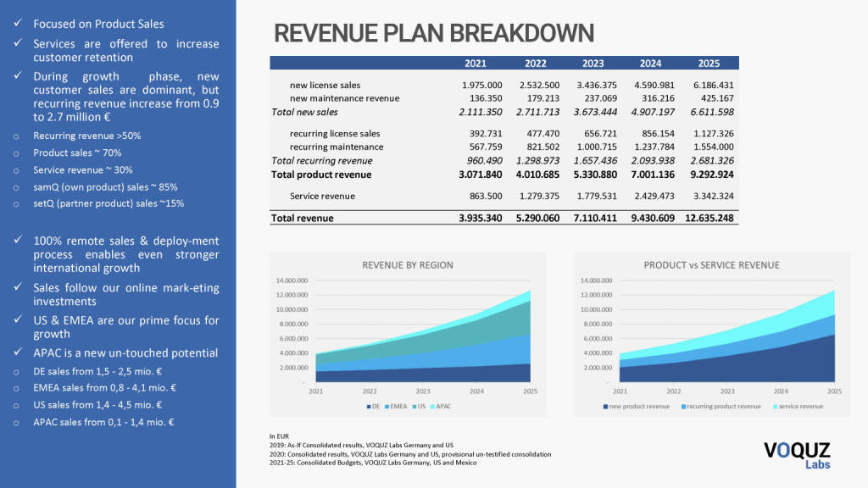
Task: Click checkmark bullet beside 'Focused on Product Sales'
Action: [18, 24]
